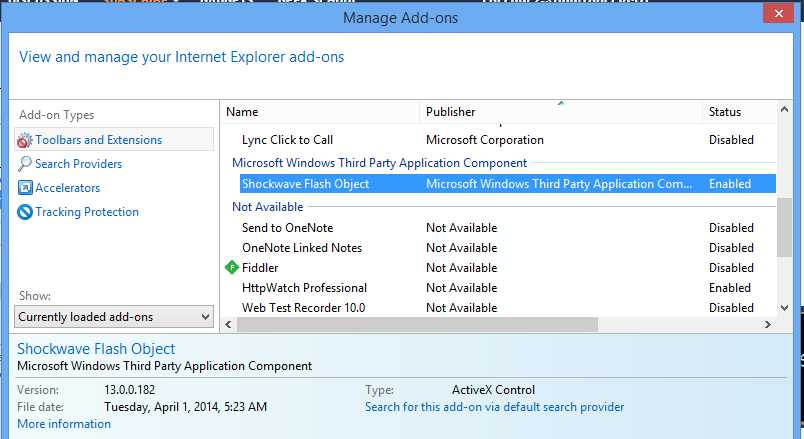Click Not Available publisher of Fiddler
The width and height of the screenshot is (804, 439).
(x=461, y=268)
